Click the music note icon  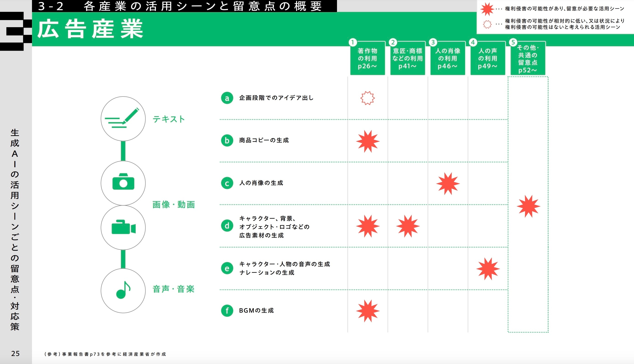[123, 290]
